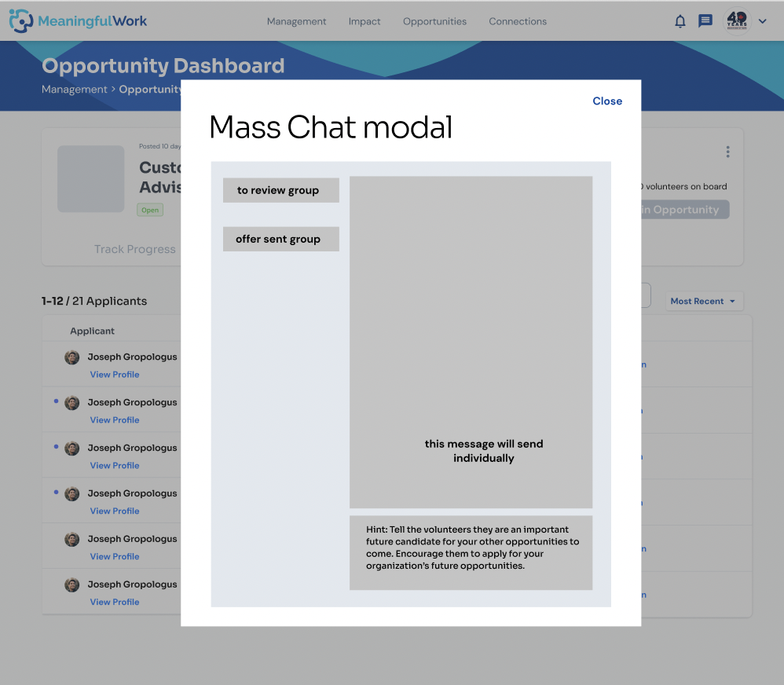784x685 pixels.
Task: Open the opportunity three-dot menu
Action: click(x=727, y=152)
